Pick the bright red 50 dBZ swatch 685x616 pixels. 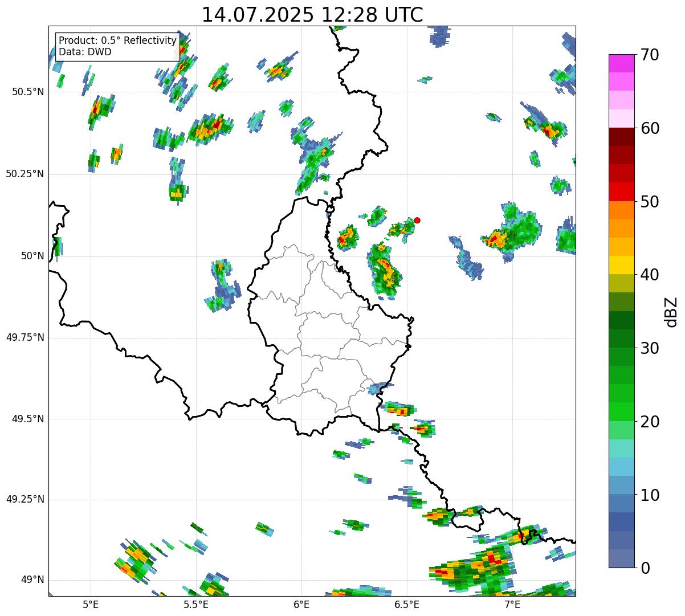click(621, 192)
